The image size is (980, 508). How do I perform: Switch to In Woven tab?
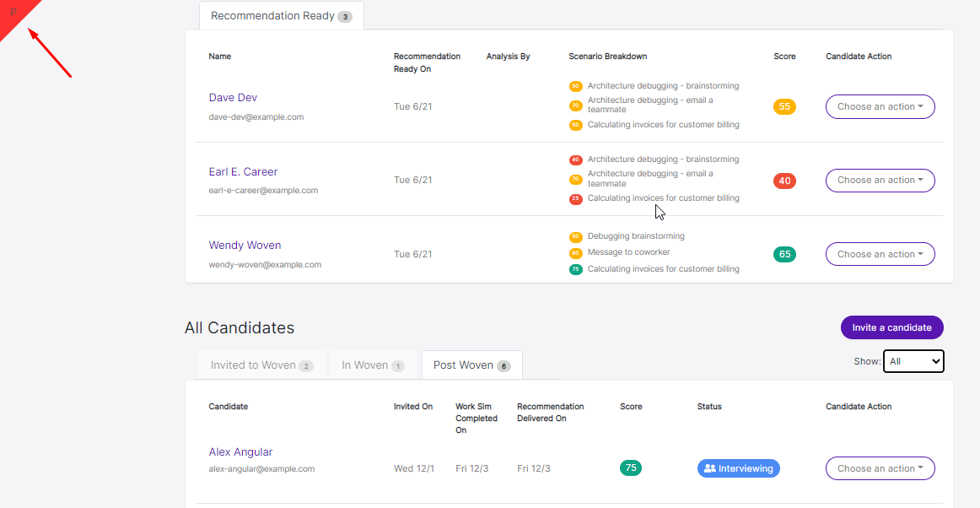click(x=373, y=365)
